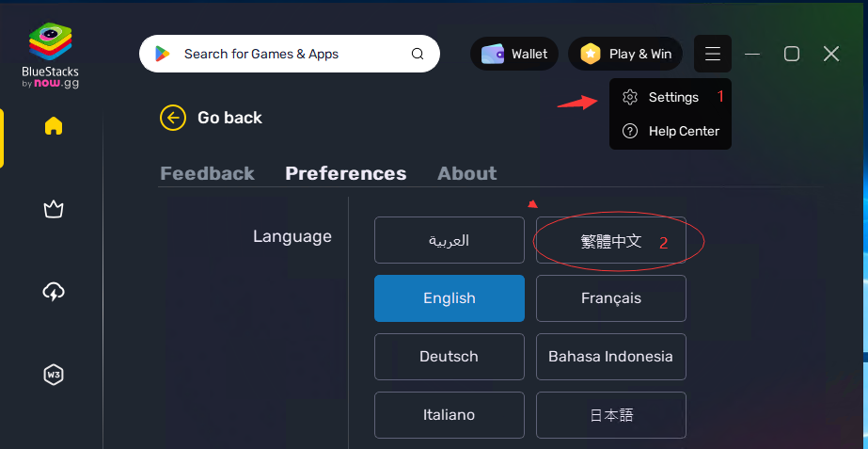Click the Google Play icon in search bar
This screenshot has width=868, height=449.
(x=162, y=54)
